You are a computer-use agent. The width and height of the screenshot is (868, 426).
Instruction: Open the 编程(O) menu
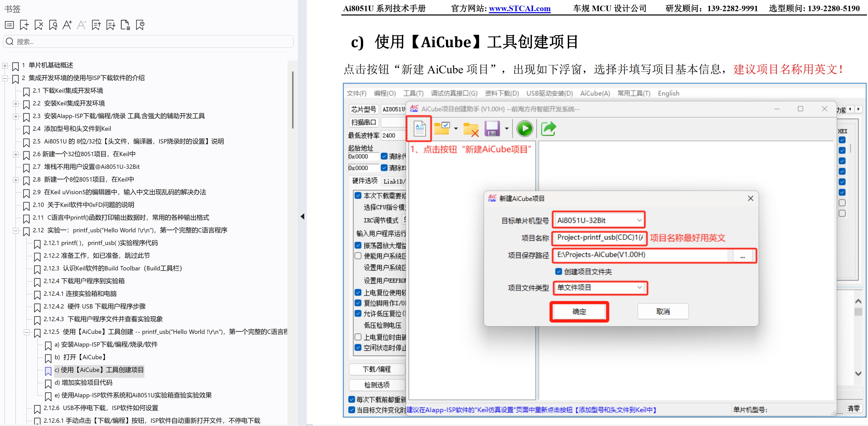pyautogui.click(x=385, y=94)
